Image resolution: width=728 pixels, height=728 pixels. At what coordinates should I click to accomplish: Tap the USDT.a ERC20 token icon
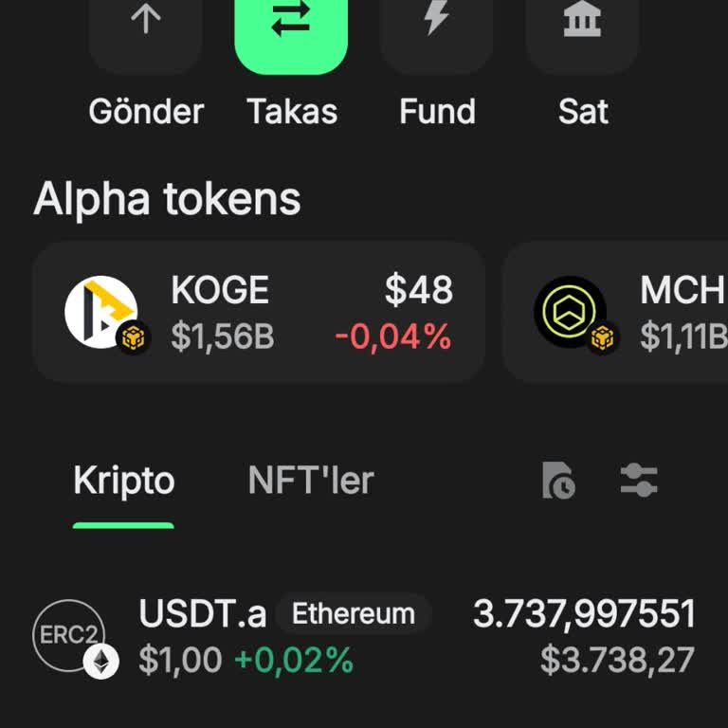pos(70,636)
